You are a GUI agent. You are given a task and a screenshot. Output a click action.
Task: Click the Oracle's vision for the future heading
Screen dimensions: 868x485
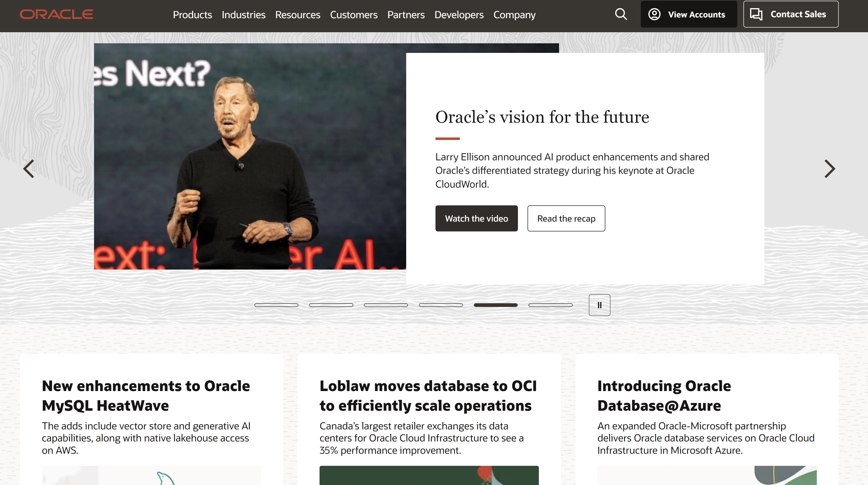pos(542,117)
